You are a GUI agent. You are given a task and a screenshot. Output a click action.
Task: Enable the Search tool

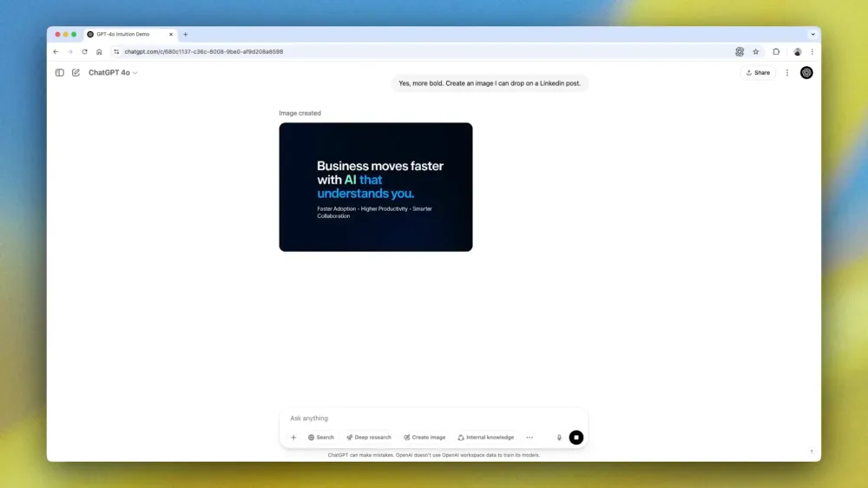(x=321, y=438)
